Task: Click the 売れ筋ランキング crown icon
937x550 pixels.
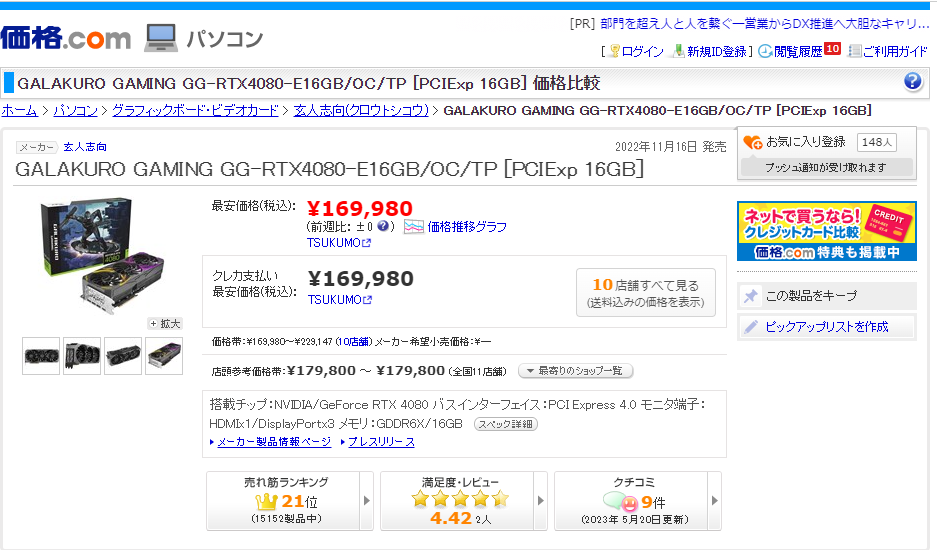Action: click(x=266, y=501)
